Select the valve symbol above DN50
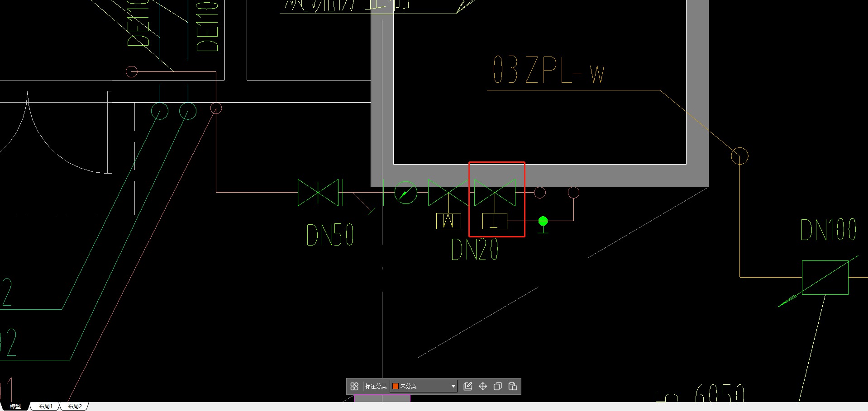Screen dimensions: 868x411 [x=318, y=193]
